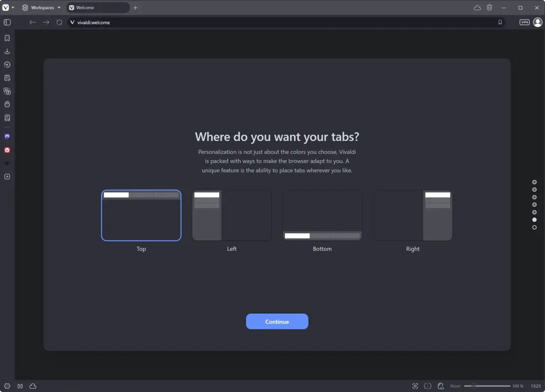Open the Translate panel
This screenshot has width=545, height=392.
pos(7,91)
